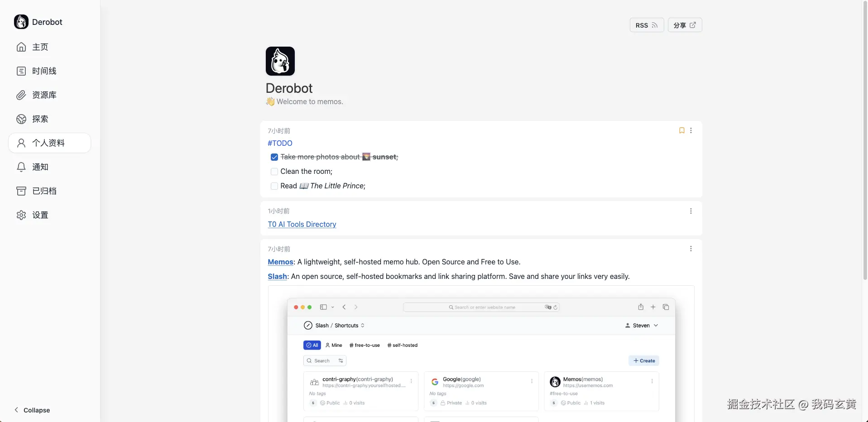This screenshot has height=422, width=868.
Task: Click the '1小时前' memo timestamp
Action: (x=278, y=211)
